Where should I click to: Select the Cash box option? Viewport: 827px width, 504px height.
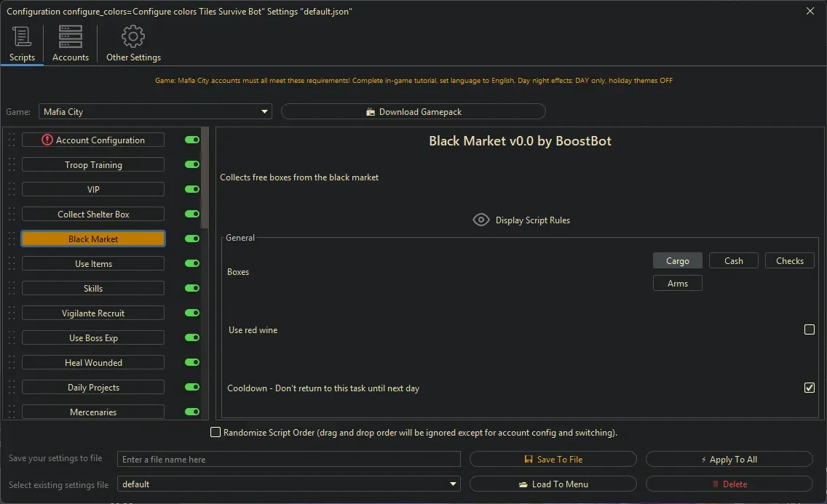(x=733, y=261)
